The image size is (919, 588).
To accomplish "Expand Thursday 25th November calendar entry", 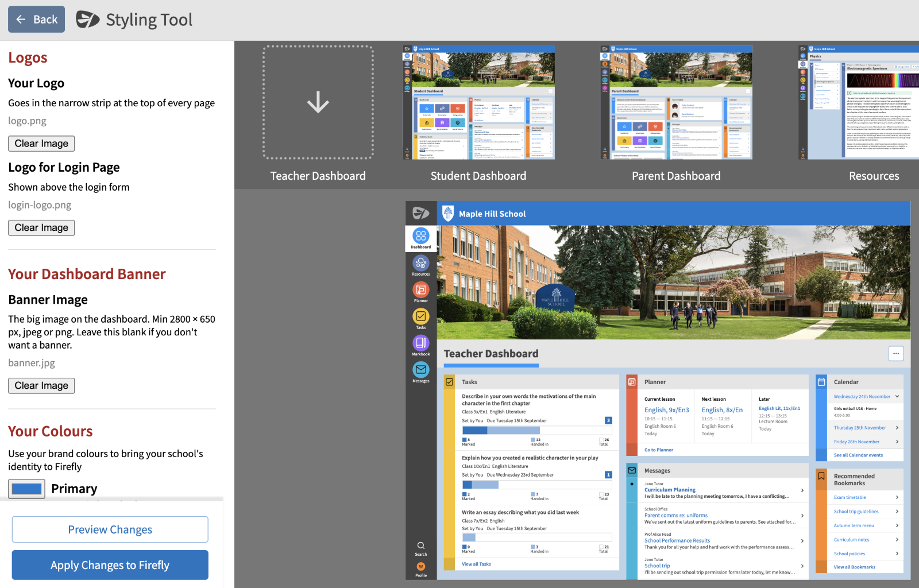I will (897, 428).
